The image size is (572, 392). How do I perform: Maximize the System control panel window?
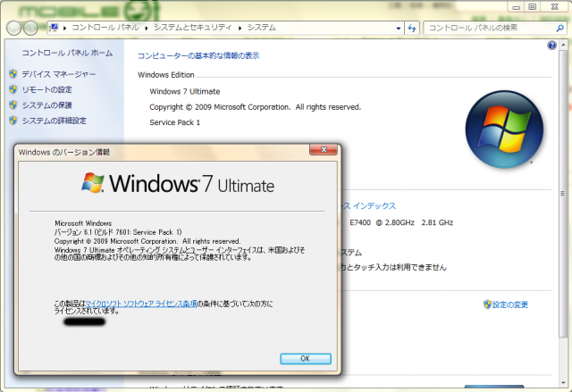(533, 7)
